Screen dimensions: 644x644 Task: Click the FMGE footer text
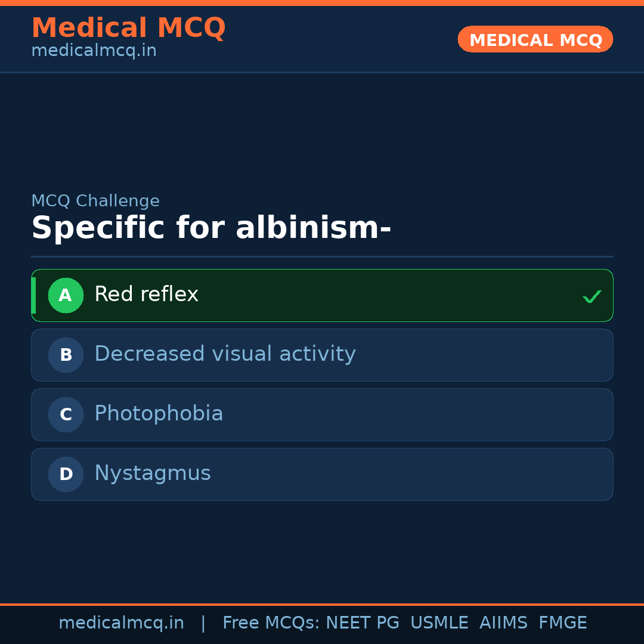tap(562, 623)
